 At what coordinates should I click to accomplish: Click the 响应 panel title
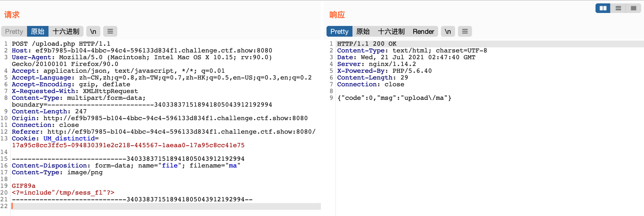(x=337, y=15)
